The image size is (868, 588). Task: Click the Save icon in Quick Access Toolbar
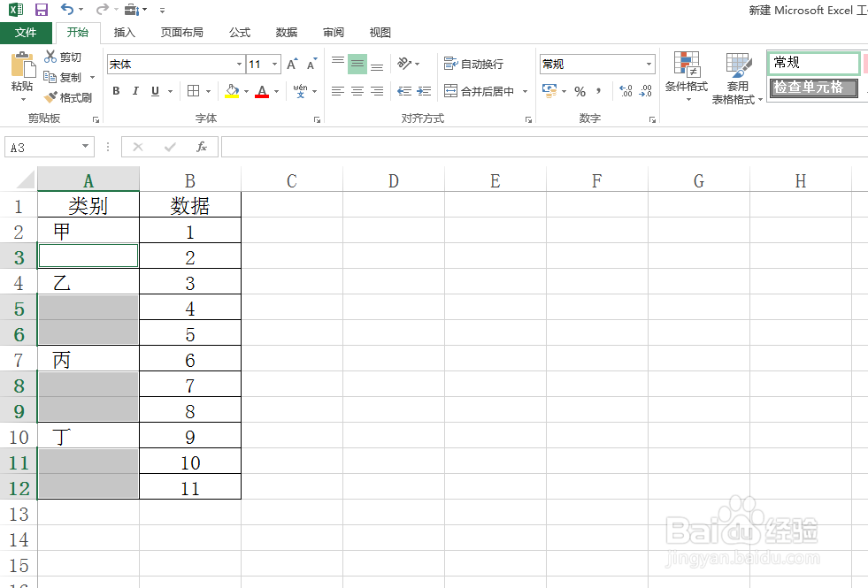(41, 10)
